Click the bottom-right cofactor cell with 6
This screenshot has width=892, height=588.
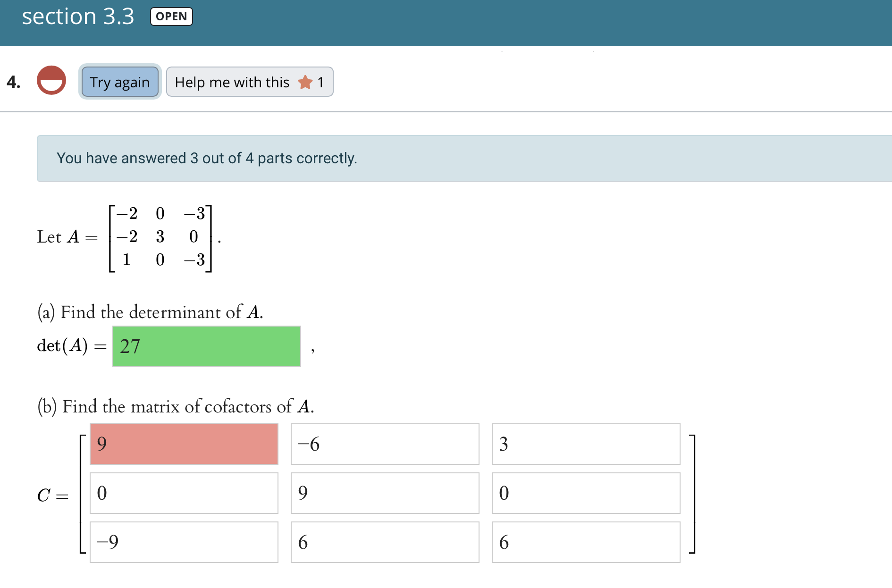[x=586, y=542]
